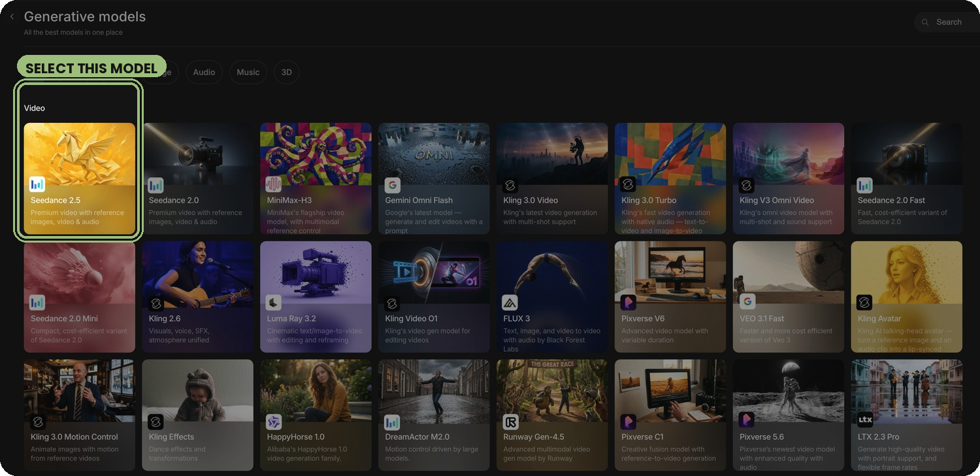Switch to the Audio filter tab

click(204, 72)
